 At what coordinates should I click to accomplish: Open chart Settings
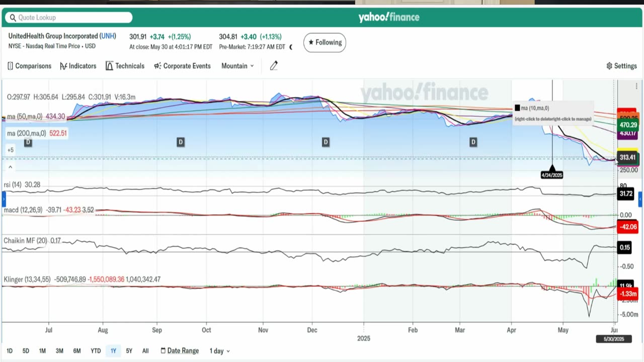tap(621, 66)
